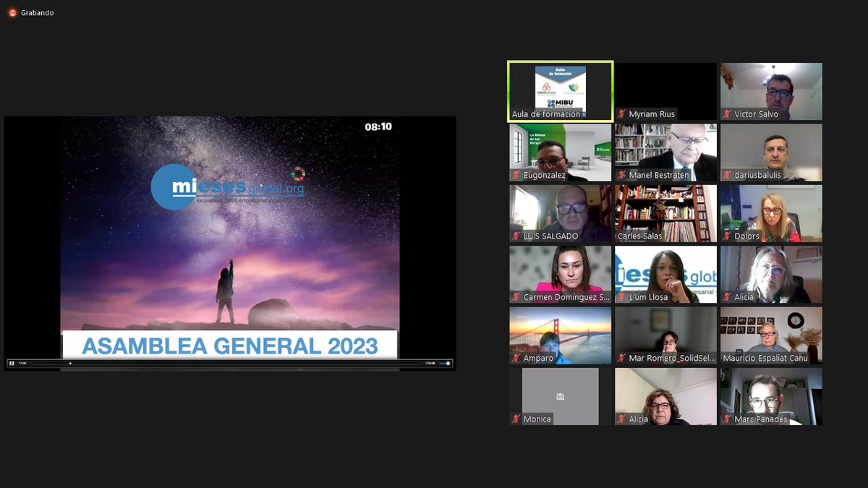Click the 'Grabando' recording label
The height and width of the screenshot is (488, 868).
[37, 12]
